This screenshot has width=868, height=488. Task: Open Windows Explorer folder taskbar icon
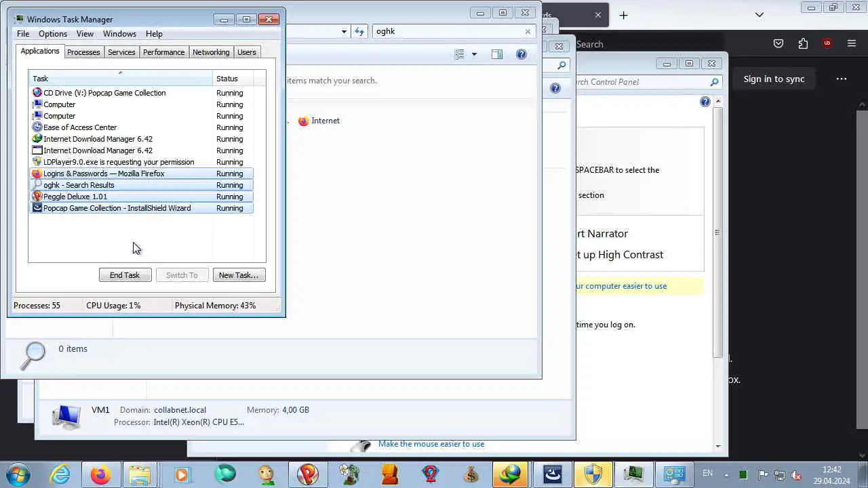140,474
